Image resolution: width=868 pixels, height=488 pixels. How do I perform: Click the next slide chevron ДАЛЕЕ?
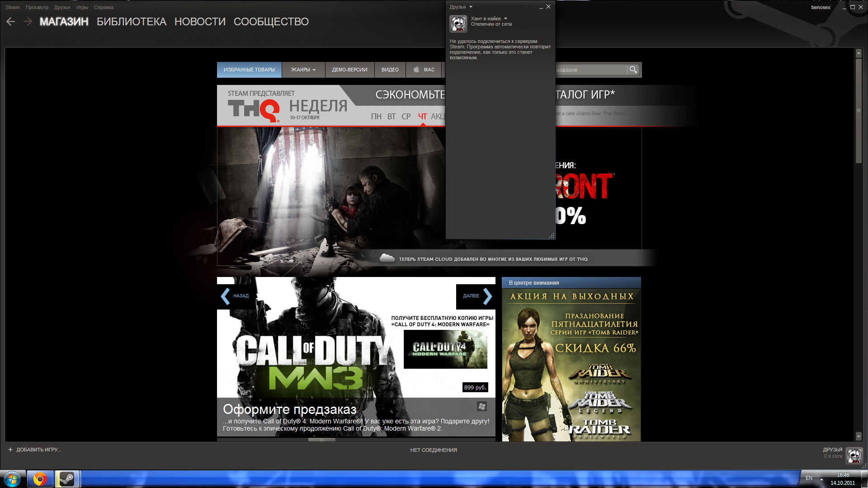coord(487,296)
